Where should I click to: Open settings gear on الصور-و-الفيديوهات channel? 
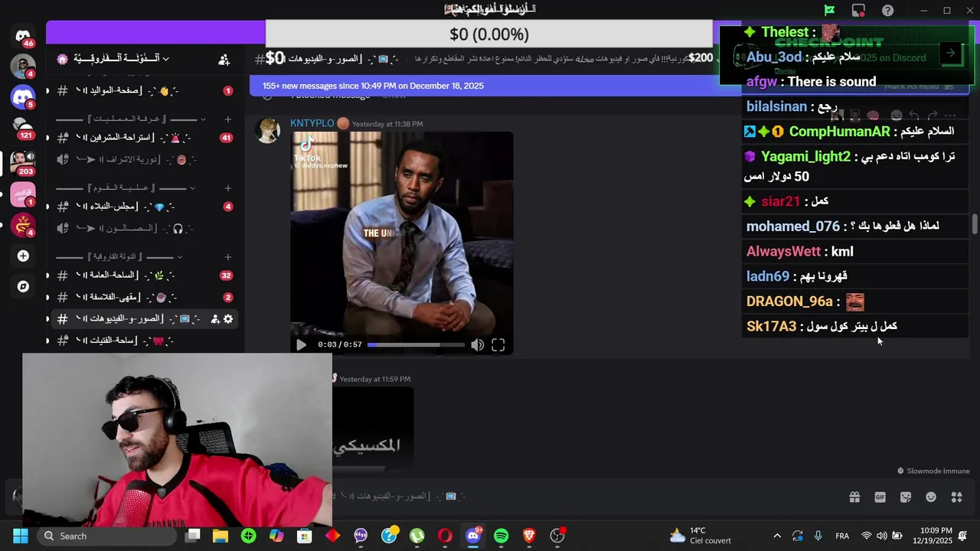tap(228, 318)
